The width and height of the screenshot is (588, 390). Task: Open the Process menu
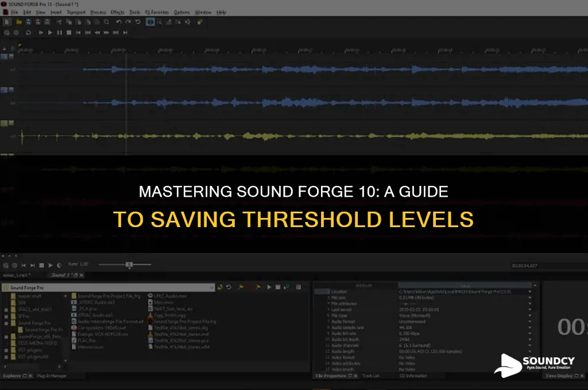click(98, 13)
